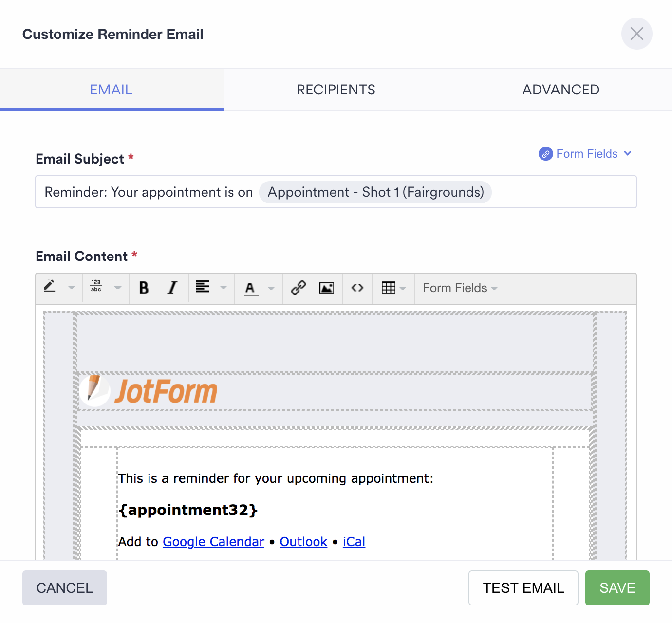
Task: Click the highlighter pen tool icon
Action: pyautogui.click(x=50, y=287)
